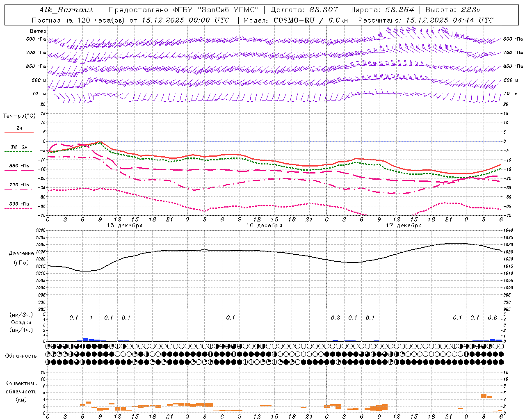Click the right pressure axis value 1030

[508, 245]
